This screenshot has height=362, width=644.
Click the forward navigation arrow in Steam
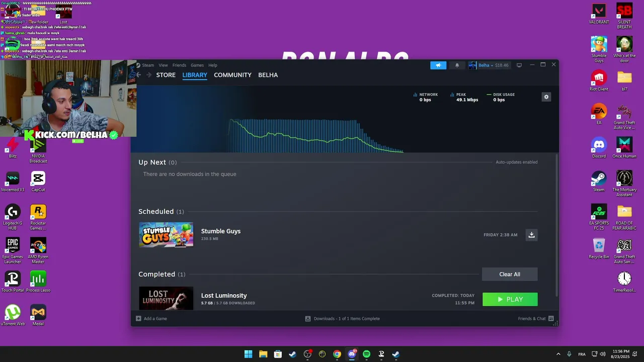click(x=148, y=75)
